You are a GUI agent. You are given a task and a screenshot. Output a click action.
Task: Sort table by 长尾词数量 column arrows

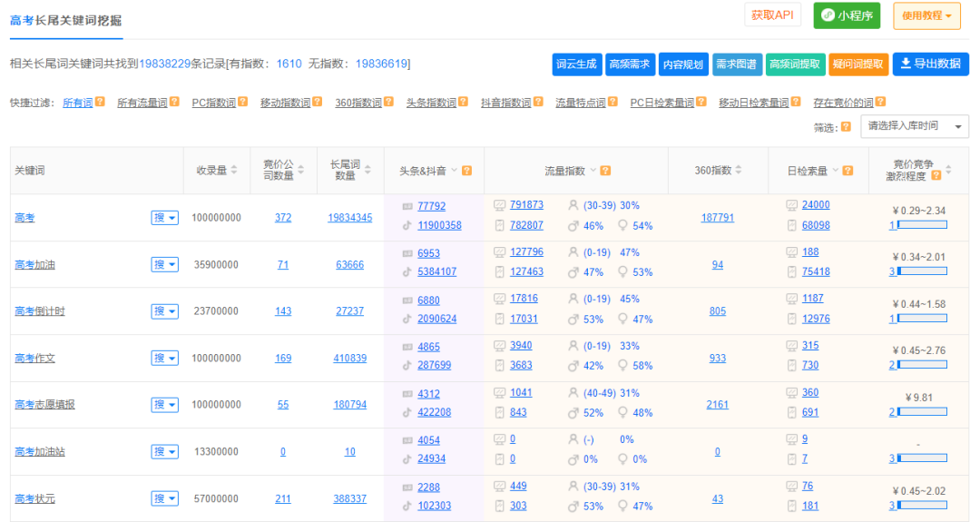(x=367, y=170)
